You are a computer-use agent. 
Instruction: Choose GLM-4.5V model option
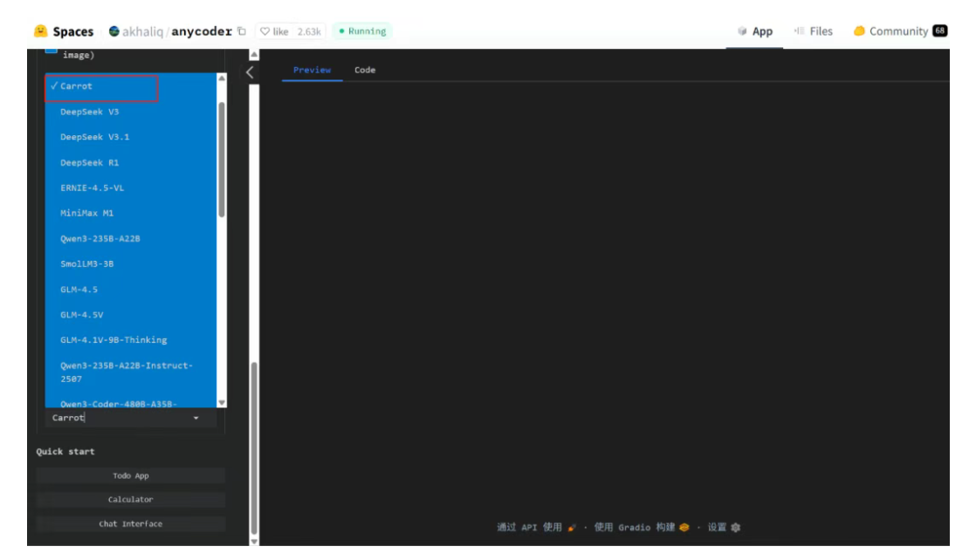[x=131, y=315]
